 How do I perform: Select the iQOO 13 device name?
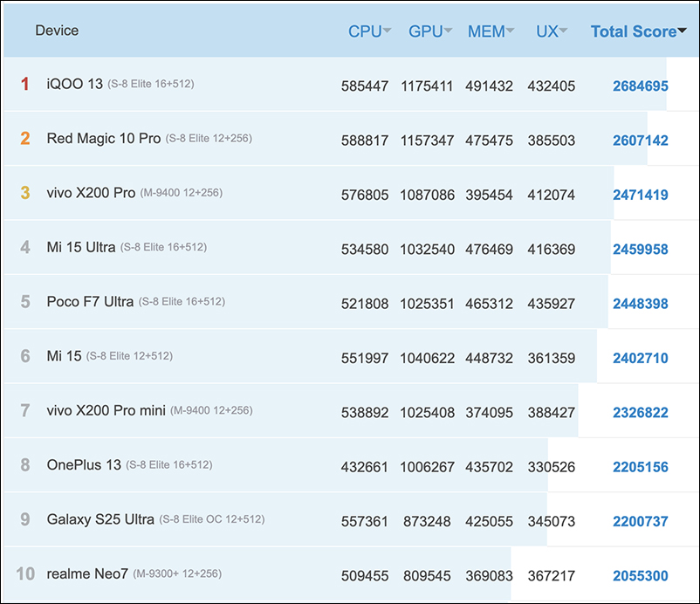pos(74,84)
